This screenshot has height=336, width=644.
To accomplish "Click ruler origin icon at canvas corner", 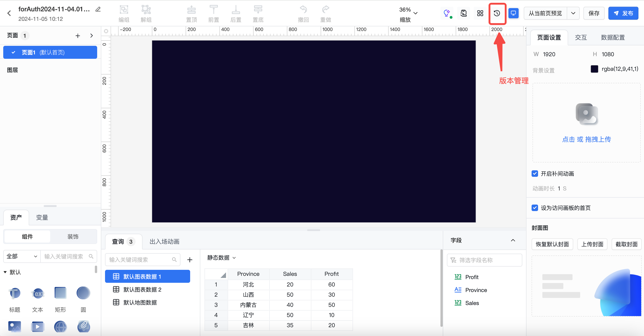I will [106, 31].
